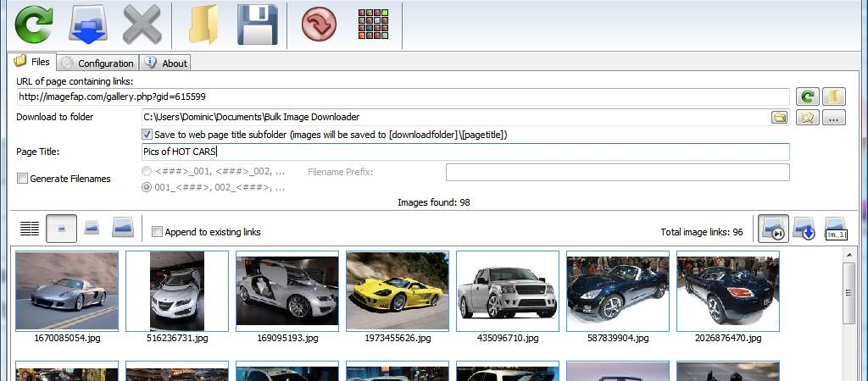
Task: Click the blue download arrow toolbar icon
Action: [x=88, y=25]
